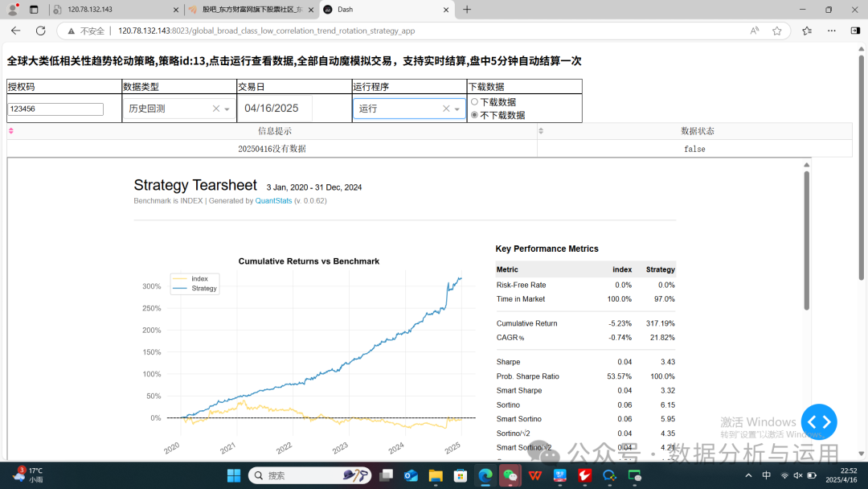
Task: Launch Outlook from taskbar
Action: tap(411, 475)
